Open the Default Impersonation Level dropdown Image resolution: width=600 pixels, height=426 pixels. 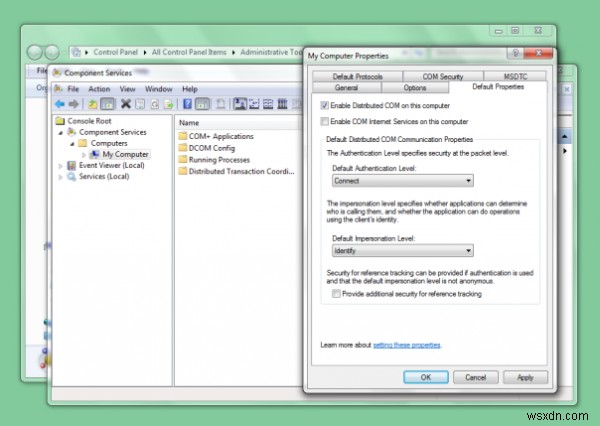tap(403, 251)
